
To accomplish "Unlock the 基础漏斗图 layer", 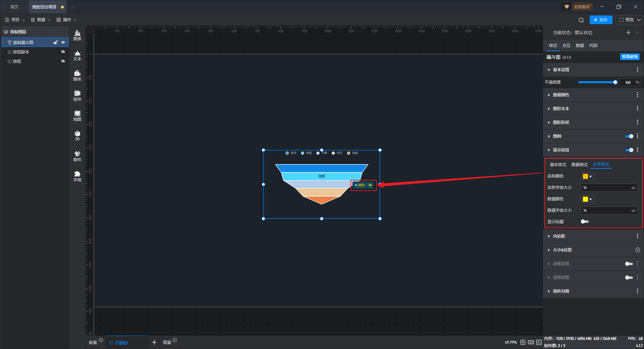I will click(x=56, y=42).
